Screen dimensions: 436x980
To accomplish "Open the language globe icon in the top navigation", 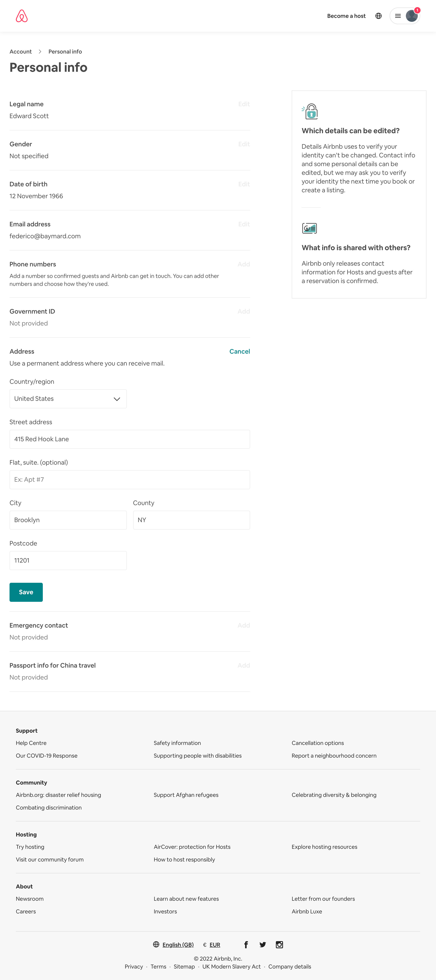I will pyautogui.click(x=379, y=16).
